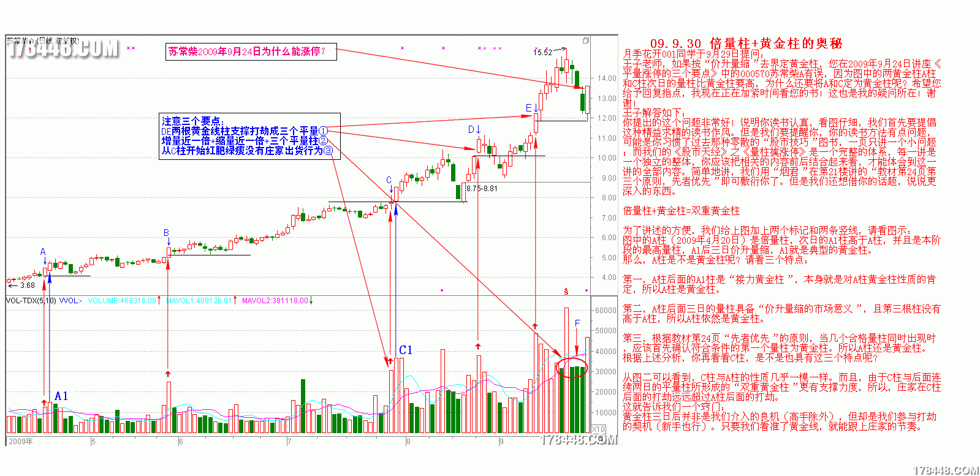Click the month 8 marker on date axis
Image resolution: width=980 pixels, height=476 pixels.
pyautogui.click(x=408, y=441)
